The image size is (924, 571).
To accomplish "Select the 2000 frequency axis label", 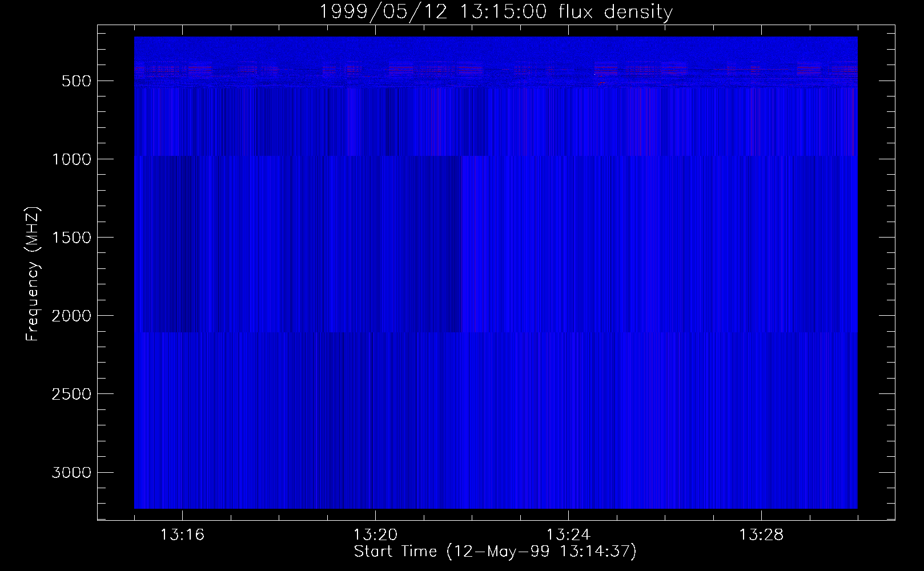I will pyautogui.click(x=71, y=316).
